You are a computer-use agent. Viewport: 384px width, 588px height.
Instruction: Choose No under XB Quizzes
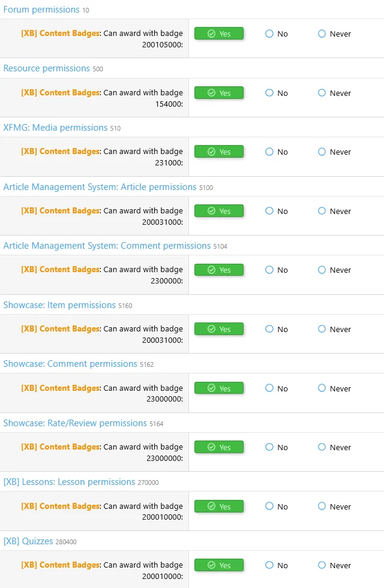pos(277,565)
